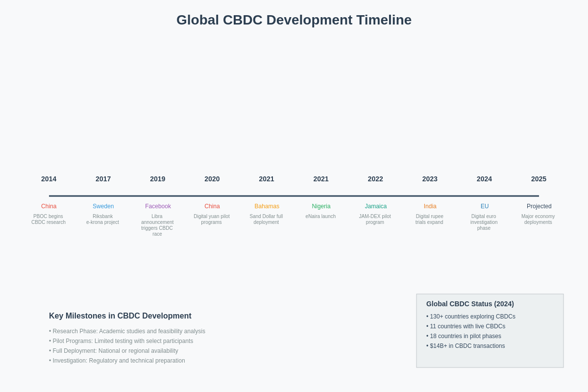
Task: Click 'Key Milestones in CBDC Development' heading
Action: tap(120, 316)
